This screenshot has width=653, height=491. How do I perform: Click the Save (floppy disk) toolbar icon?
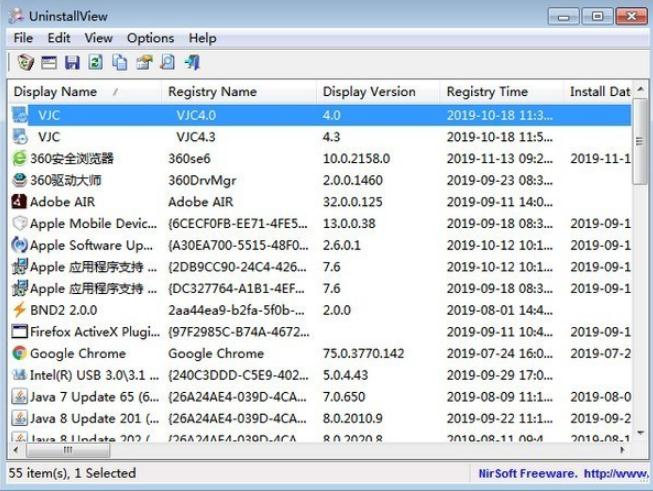[x=72, y=63]
